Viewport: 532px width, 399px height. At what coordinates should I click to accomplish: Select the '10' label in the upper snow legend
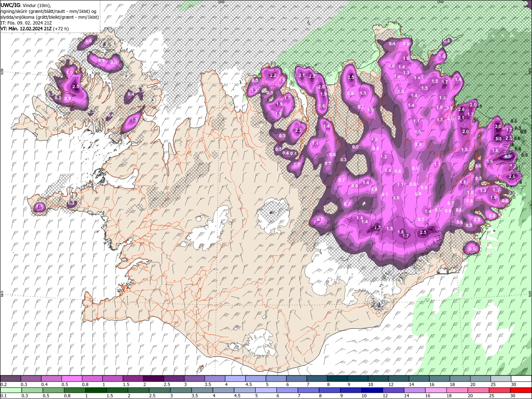[x=370, y=384]
